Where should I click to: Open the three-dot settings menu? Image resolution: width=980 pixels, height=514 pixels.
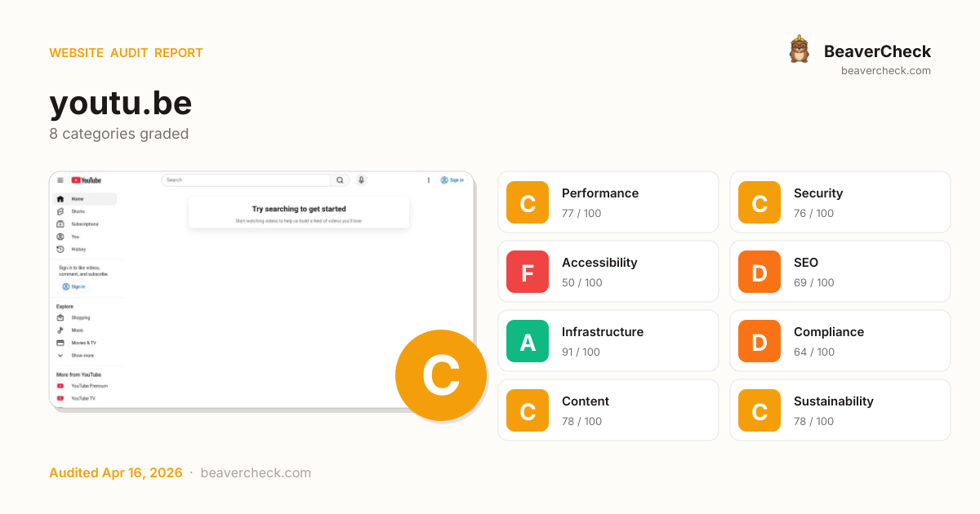point(429,180)
